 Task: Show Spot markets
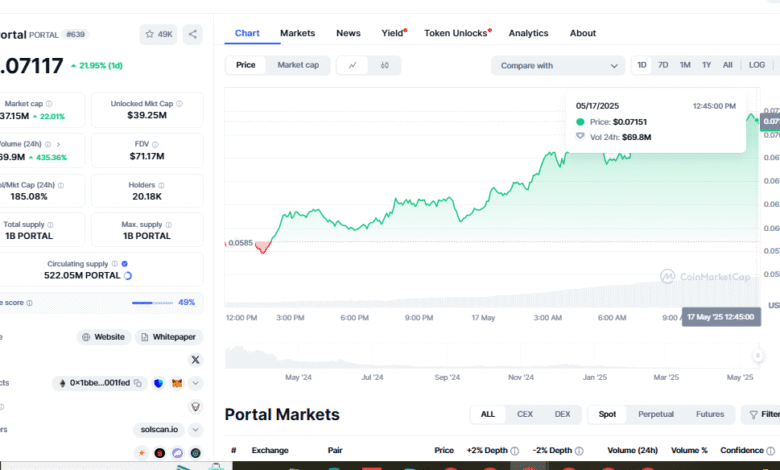tap(607, 414)
